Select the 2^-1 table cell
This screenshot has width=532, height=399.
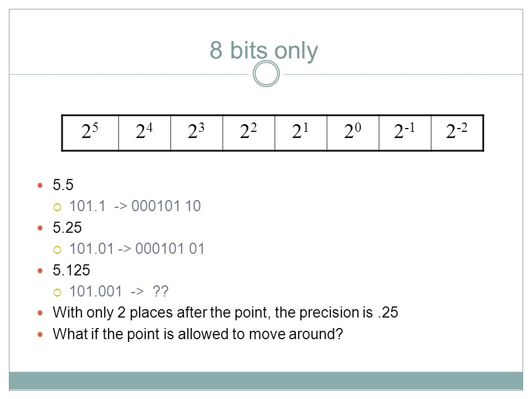click(x=405, y=133)
